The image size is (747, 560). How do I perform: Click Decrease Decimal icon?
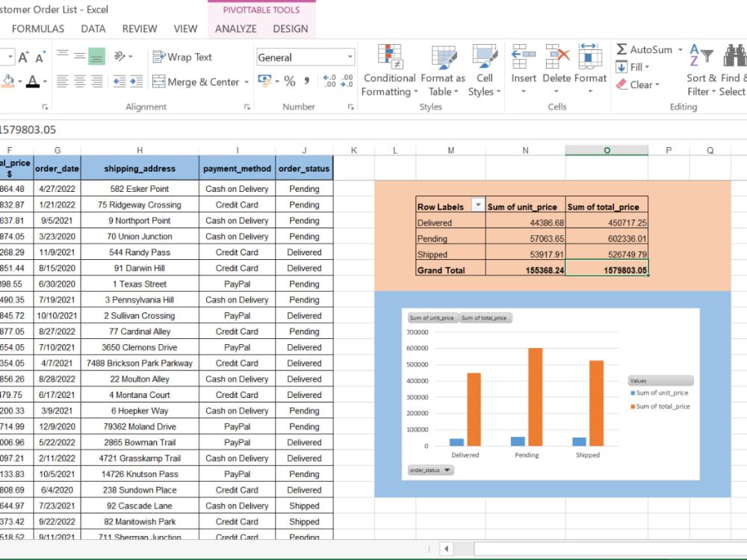(347, 81)
